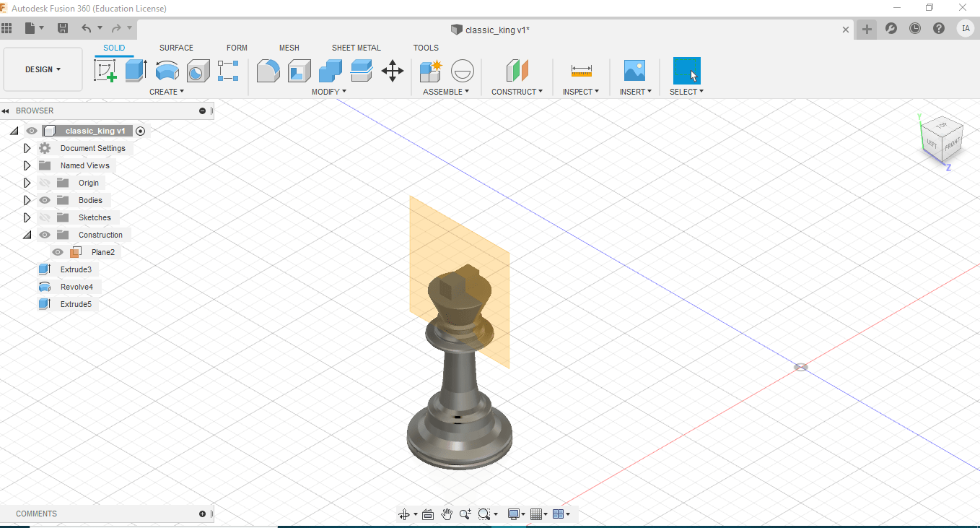The image size is (980, 528).
Task: Show the Sketches folder via eye icon
Action: pos(45,217)
